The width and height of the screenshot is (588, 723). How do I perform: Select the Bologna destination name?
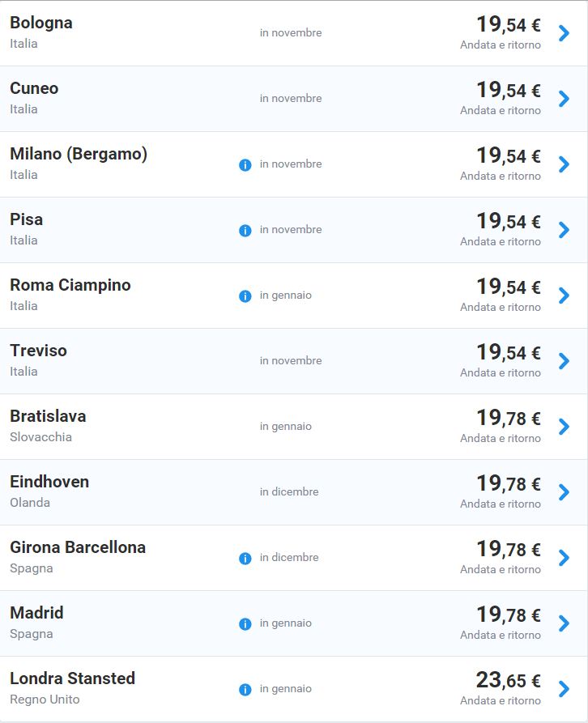pos(41,23)
